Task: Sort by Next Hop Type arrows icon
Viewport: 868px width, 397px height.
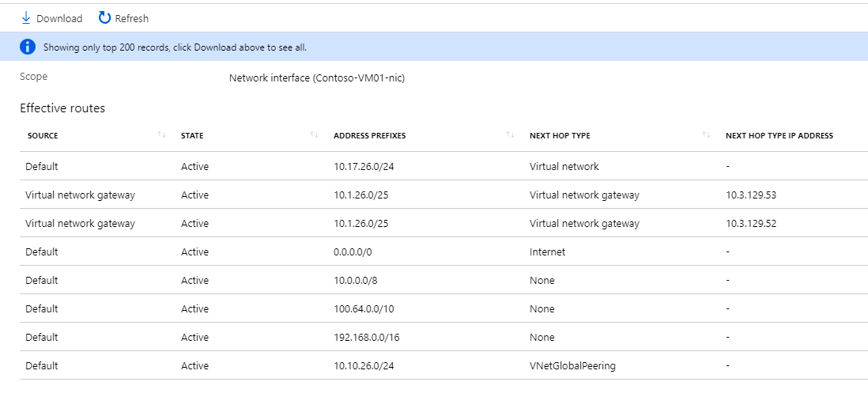Action: coord(705,135)
